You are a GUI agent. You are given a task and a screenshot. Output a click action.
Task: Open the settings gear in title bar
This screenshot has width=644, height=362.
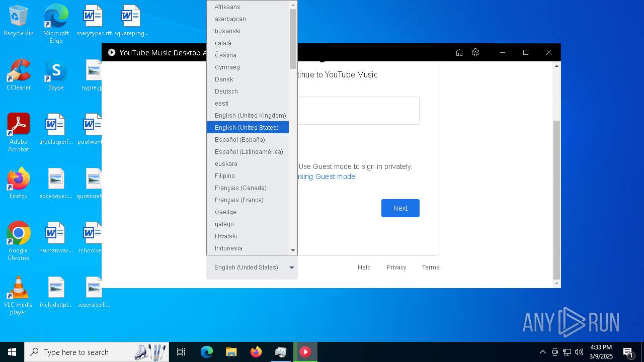pyautogui.click(x=475, y=52)
